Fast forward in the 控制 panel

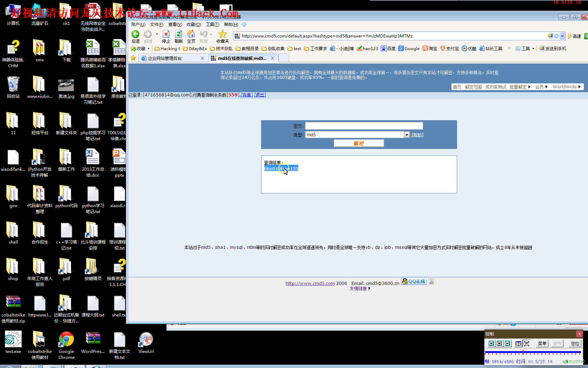[x=507, y=343]
